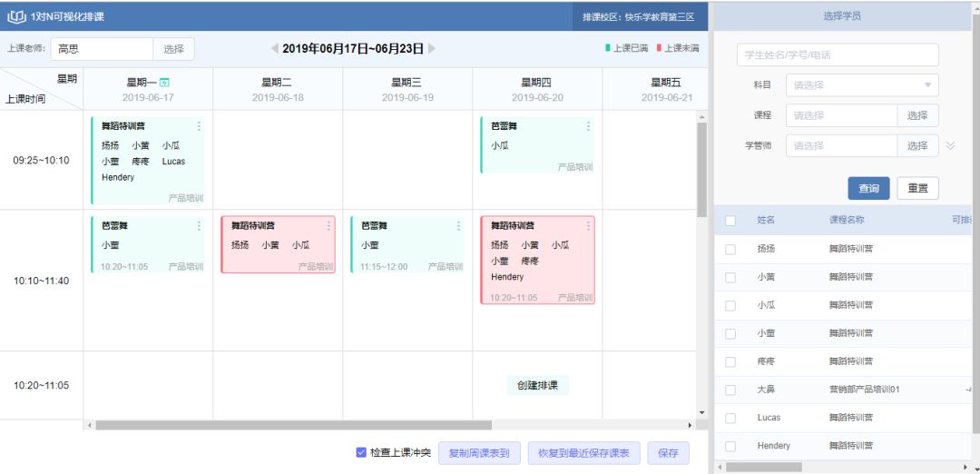Viewport: 980px width, 474px height.
Task: Open the three-dot menu on Monday 09:25 舞蹈特训营
Action: pos(199,126)
